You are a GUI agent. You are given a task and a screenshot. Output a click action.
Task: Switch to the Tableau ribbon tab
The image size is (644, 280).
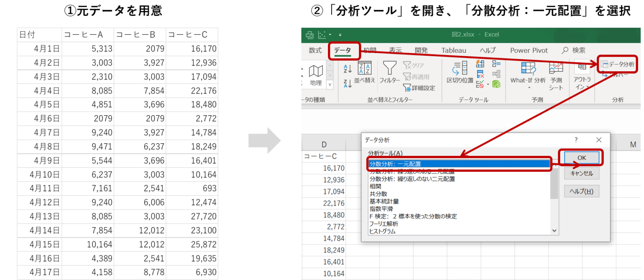point(453,50)
